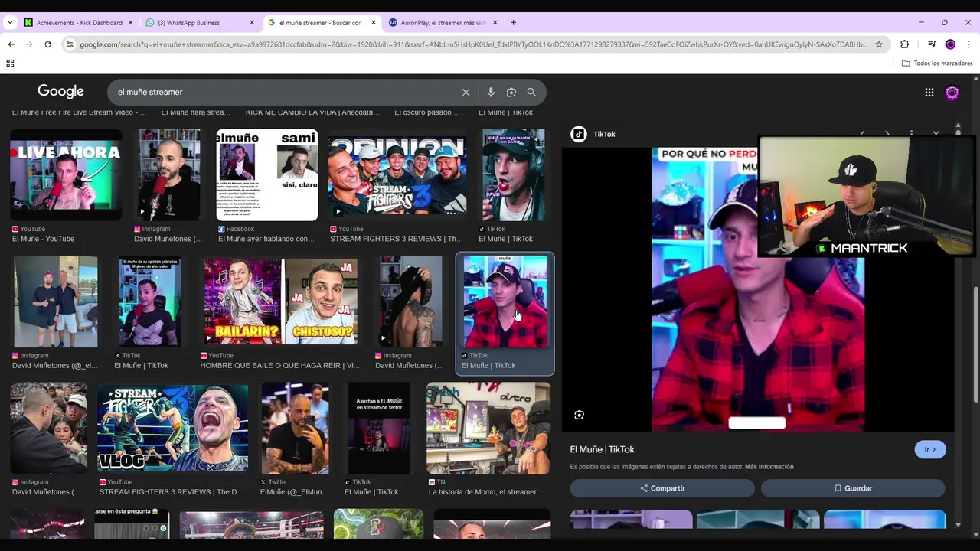The width and height of the screenshot is (980, 551).
Task: Open the apps shortcut in bookmarks bar
Action: [10, 63]
